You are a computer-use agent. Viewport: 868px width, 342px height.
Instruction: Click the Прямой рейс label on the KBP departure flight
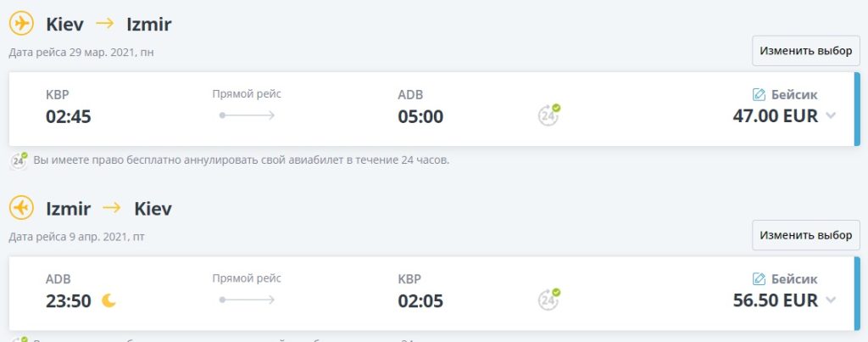tap(247, 94)
